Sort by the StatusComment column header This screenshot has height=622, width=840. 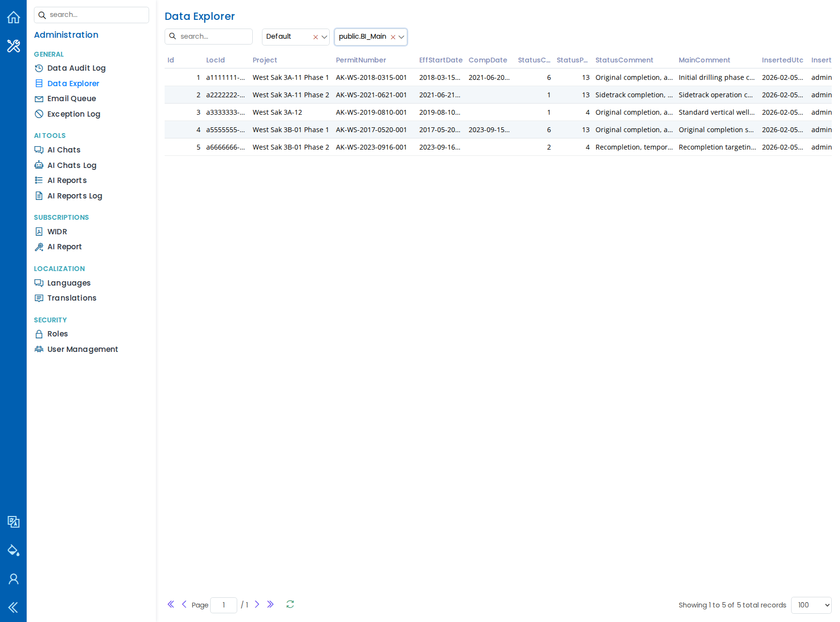tap(624, 60)
